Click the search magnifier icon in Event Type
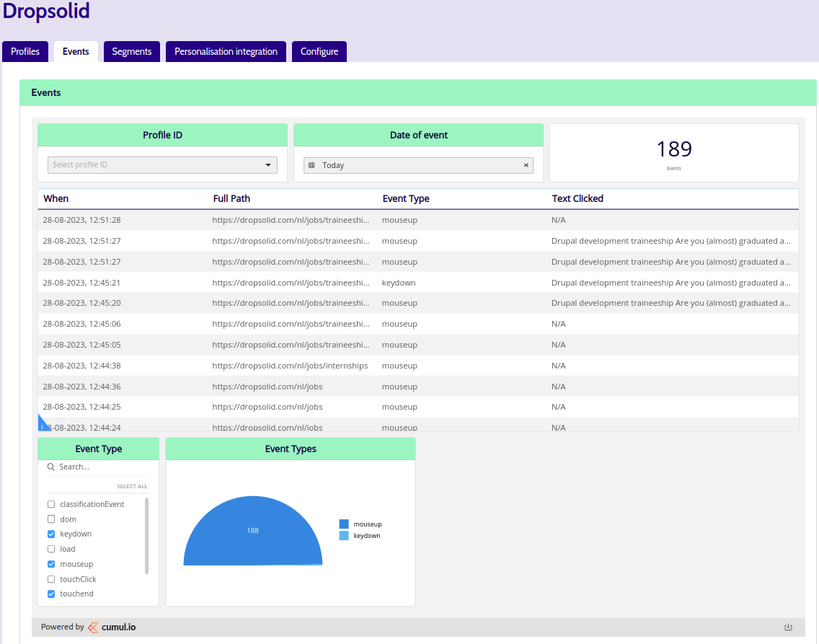The width and height of the screenshot is (819, 644). (51, 467)
